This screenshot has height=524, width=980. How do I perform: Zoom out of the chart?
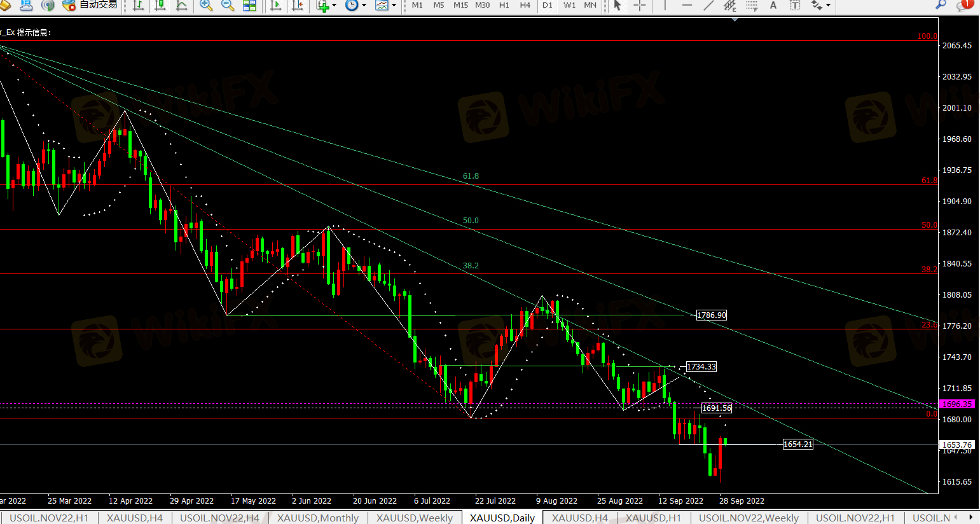227,5
